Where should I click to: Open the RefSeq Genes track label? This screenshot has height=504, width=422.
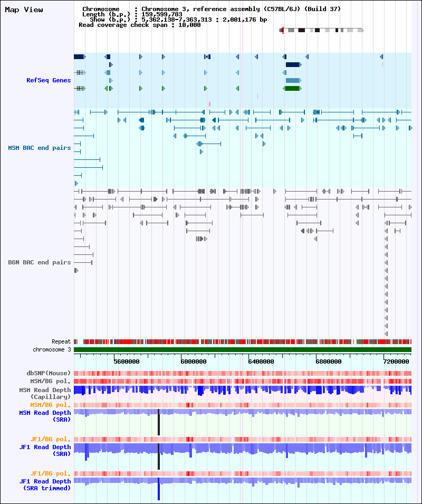tap(49, 80)
